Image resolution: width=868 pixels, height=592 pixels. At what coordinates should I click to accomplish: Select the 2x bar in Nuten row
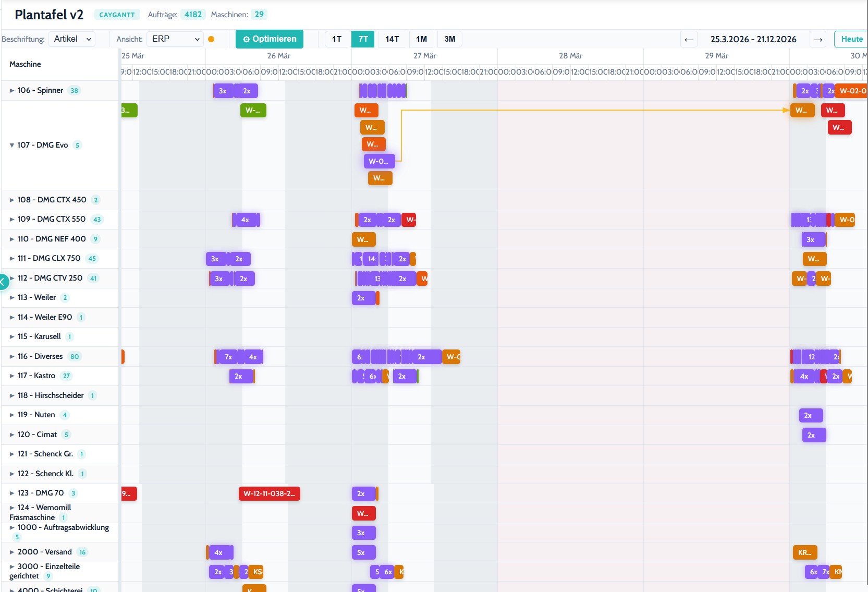pos(811,415)
